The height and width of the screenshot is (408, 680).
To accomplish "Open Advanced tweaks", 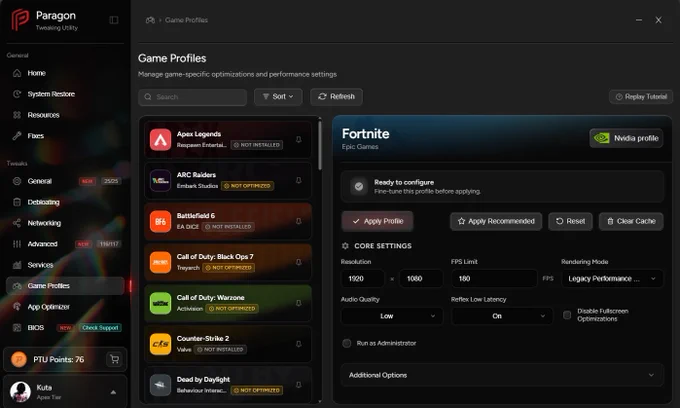I will coord(65,244).
